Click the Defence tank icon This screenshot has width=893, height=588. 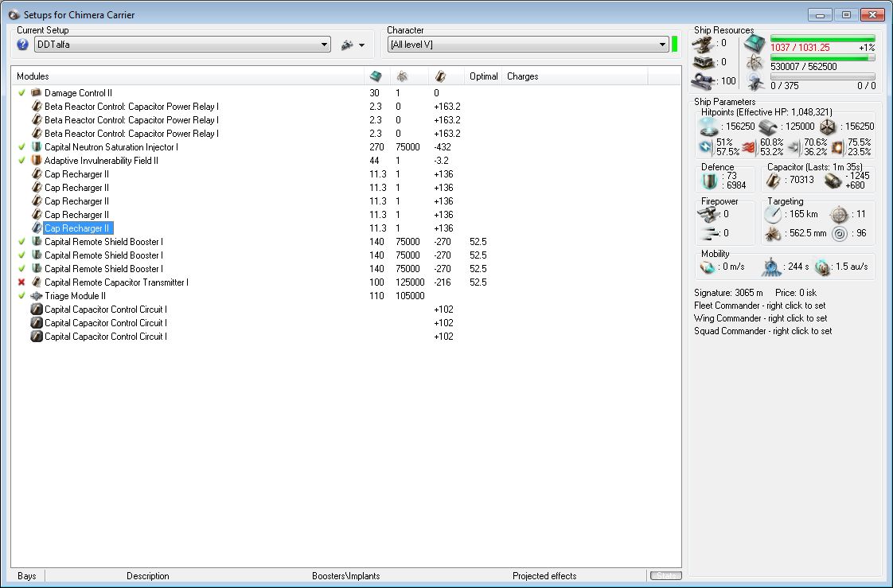tap(709, 181)
